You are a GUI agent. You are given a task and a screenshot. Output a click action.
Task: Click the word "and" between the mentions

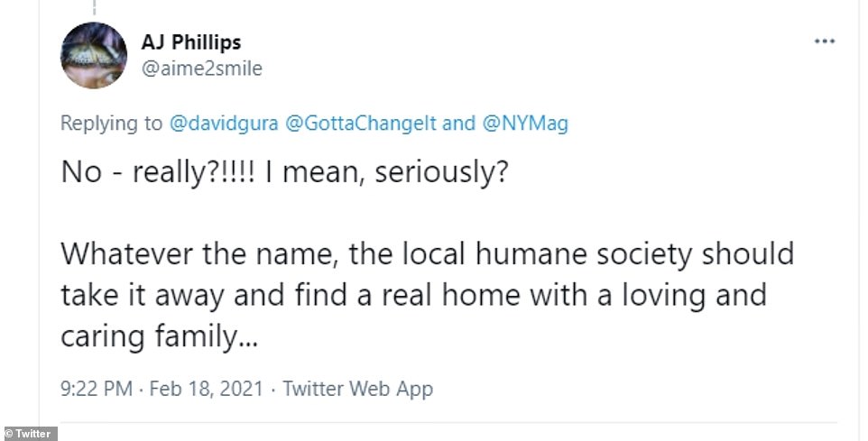coord(458,124)
